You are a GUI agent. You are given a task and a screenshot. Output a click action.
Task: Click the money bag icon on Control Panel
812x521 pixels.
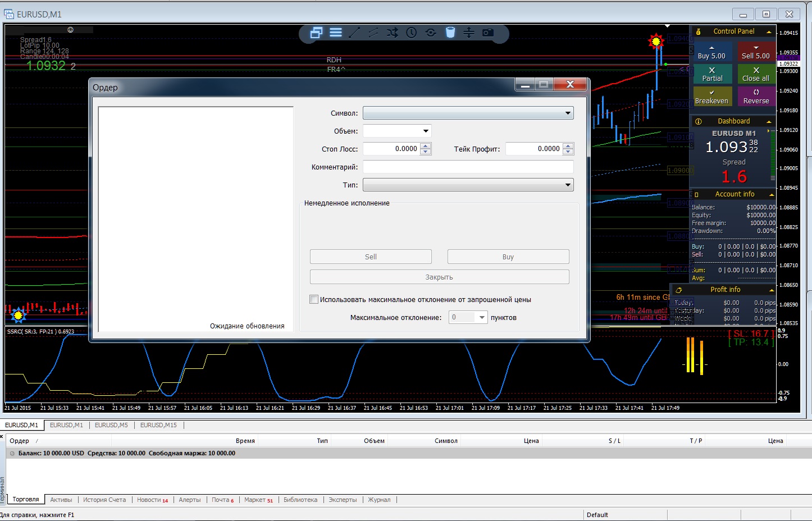[x=698, y=32]
